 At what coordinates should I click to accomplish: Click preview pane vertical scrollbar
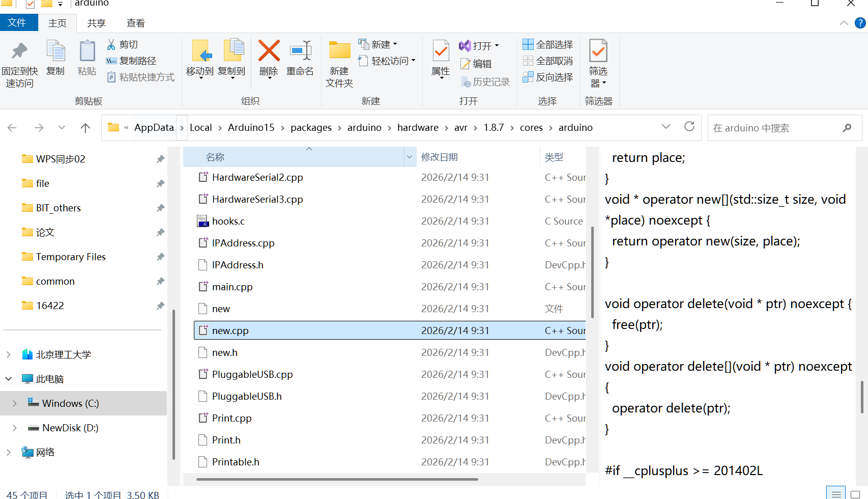pos(862,397)
